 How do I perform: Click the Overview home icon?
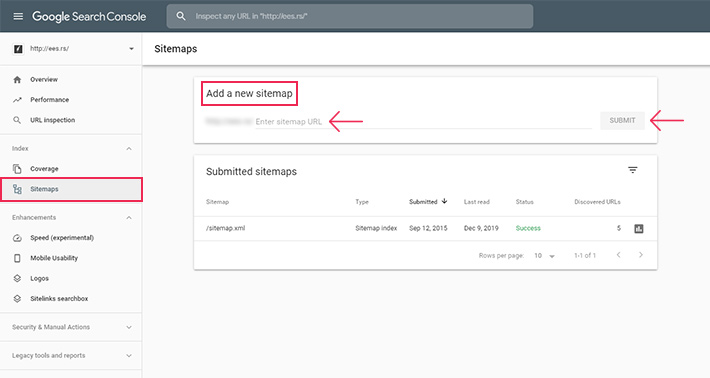pos(17,80)
